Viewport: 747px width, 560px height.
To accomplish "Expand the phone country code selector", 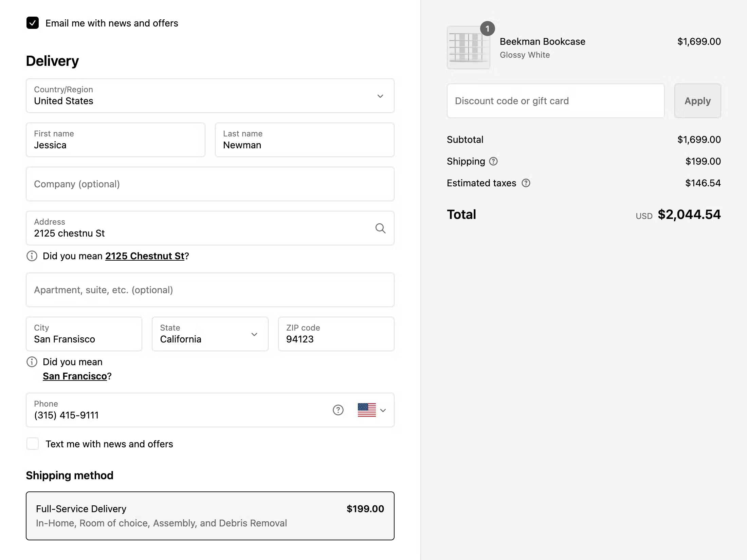I will click(x=383, y=410).
